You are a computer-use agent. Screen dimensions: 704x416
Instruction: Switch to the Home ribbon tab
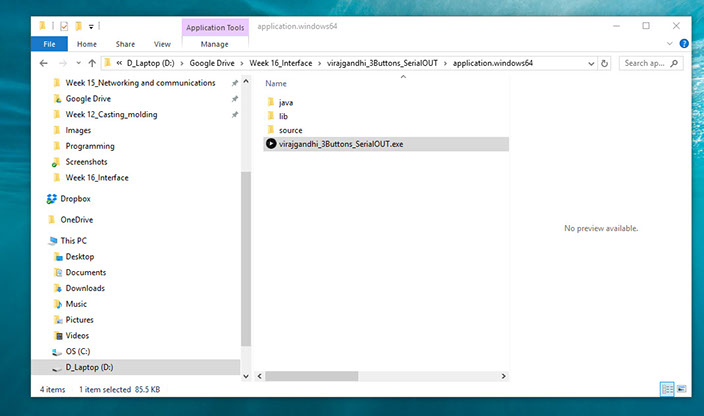(x=87, y=44)
